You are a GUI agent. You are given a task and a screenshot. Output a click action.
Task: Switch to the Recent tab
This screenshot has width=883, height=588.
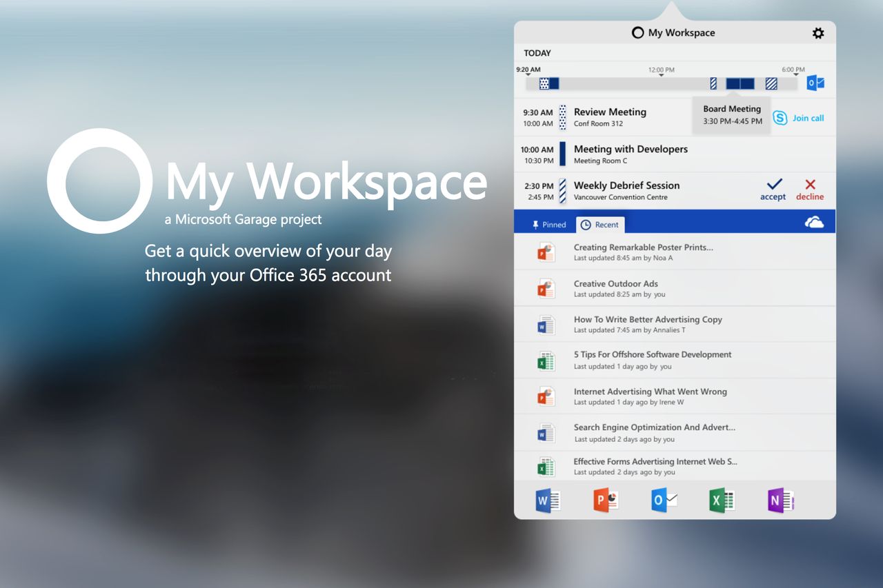pos(599,224)
